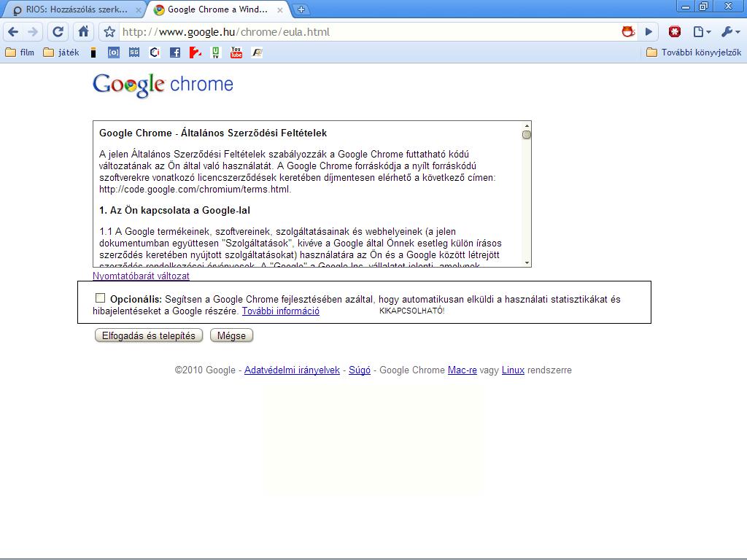Open the Mac-re link
Screen dimensions: 747x560
point(462,370)
